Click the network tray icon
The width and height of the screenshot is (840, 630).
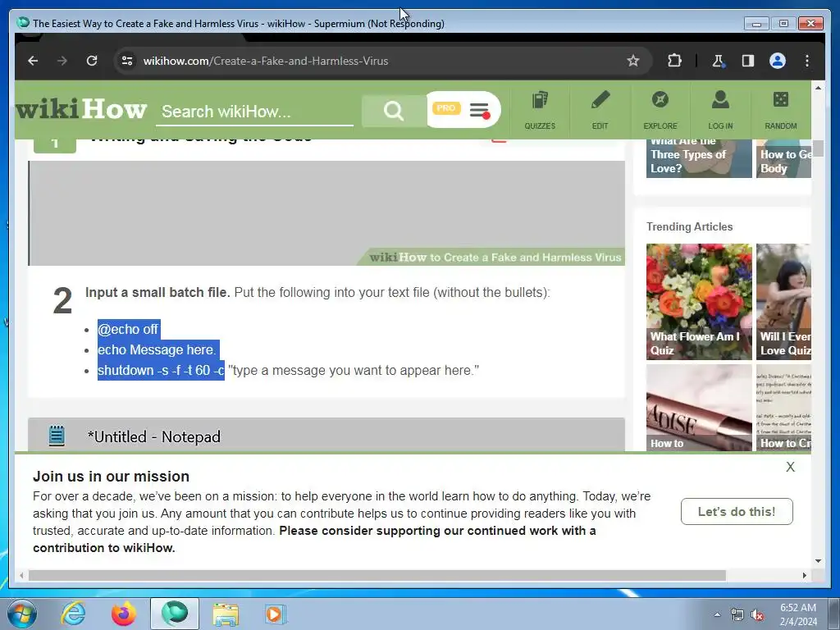click(x=737, y=614)
